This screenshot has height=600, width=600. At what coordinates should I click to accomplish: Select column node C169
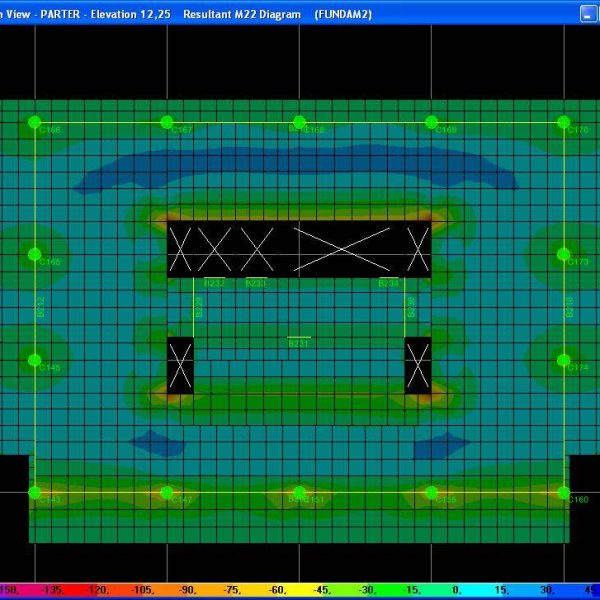(x=431, y=122)
